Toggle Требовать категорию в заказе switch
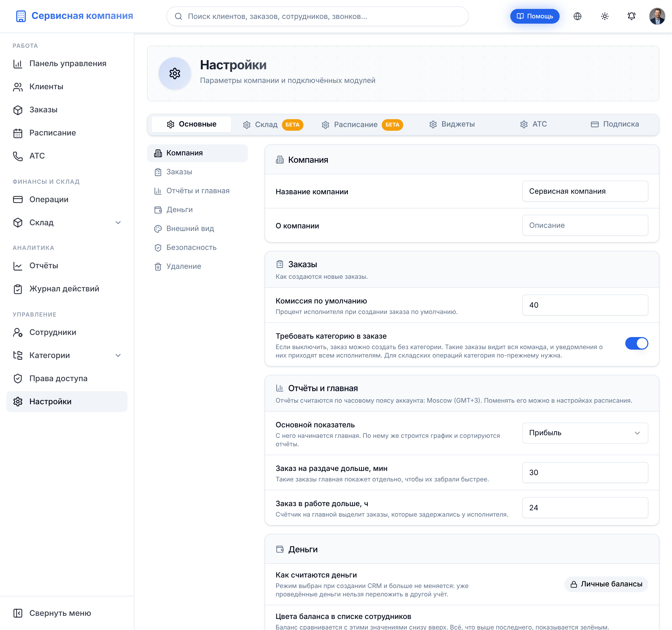 pos(637,343)
